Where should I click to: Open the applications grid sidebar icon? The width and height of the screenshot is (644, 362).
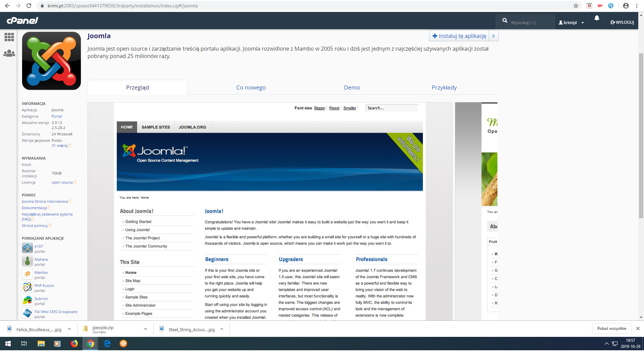[9, 37]
